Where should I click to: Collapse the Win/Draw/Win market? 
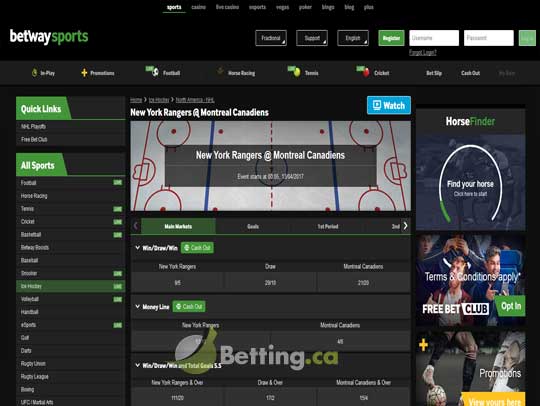[137, 248]
